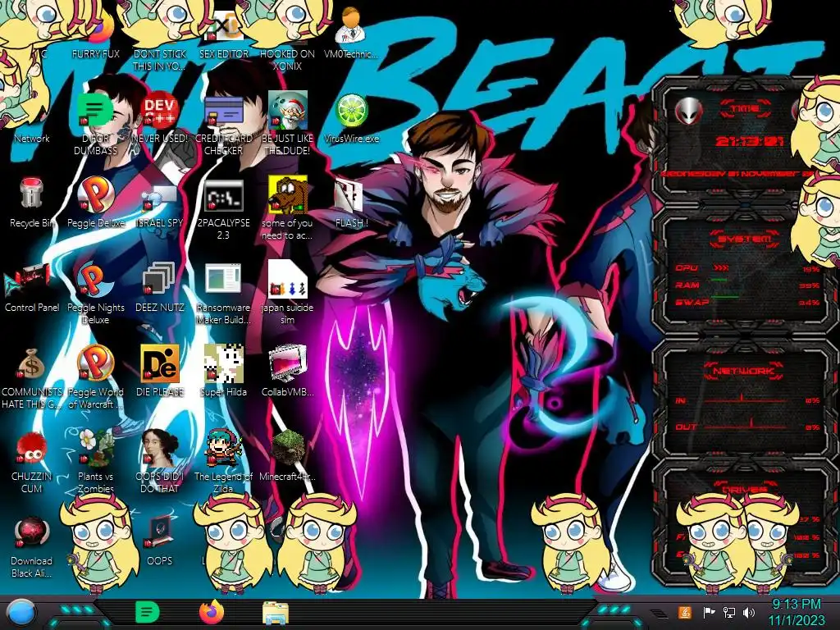Open the Minecraft4Fr... block icon
The height and width of the screenshot is (630, 840).
click(x=287, y=455)
